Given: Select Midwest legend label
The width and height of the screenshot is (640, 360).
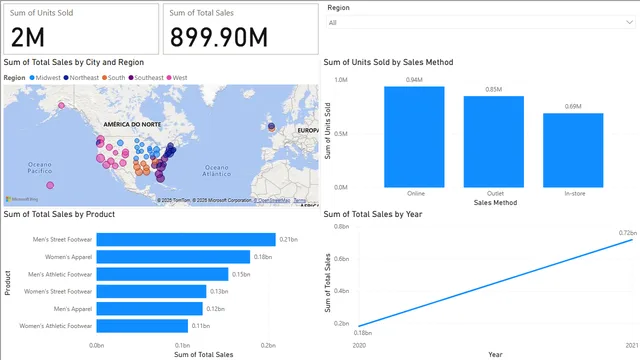Looking at the screenshot, I should click(x=48, y=78).
